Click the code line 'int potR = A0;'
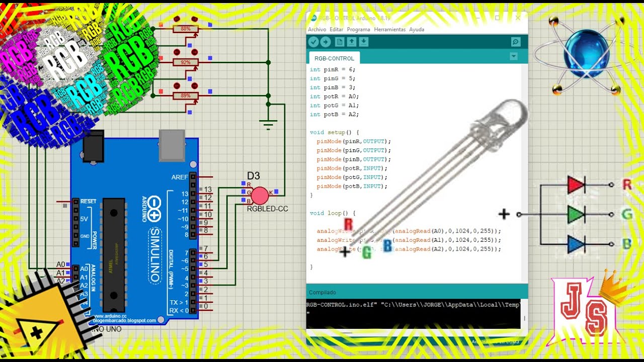This screenshot has height=362, width=644. coord(335,97)
